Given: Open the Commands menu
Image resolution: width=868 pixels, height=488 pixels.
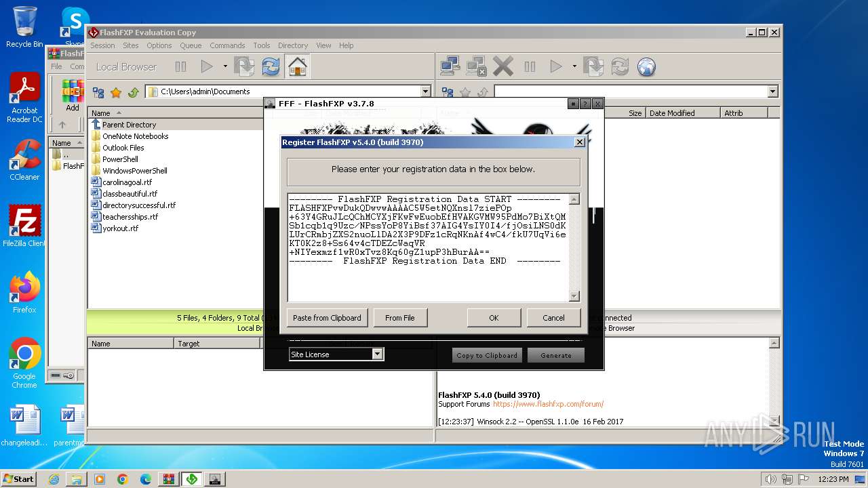Looking at the screenshot, I should pyautogui.click(x=227, y=45).
